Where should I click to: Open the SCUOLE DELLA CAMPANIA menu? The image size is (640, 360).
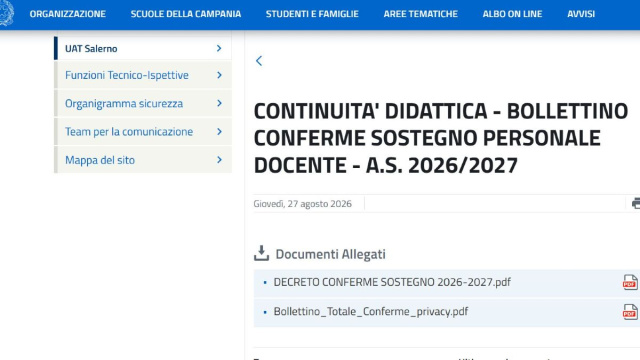186,14
